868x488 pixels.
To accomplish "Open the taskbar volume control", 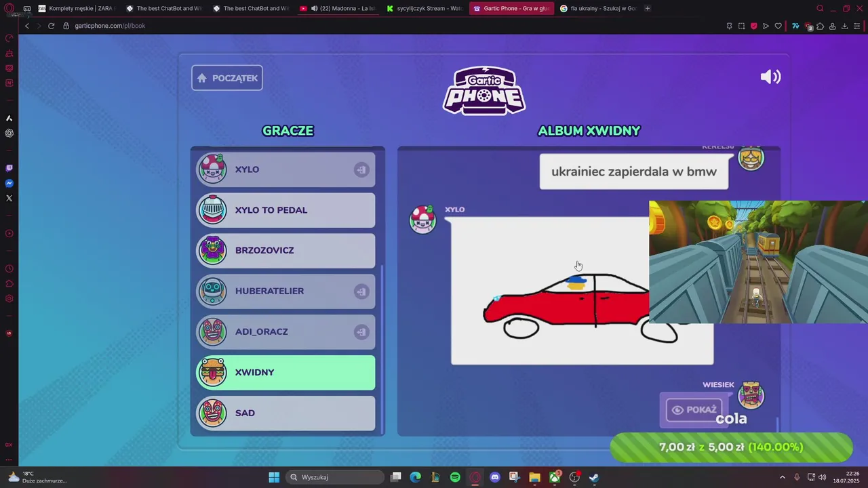I will [x=822, y=477].
